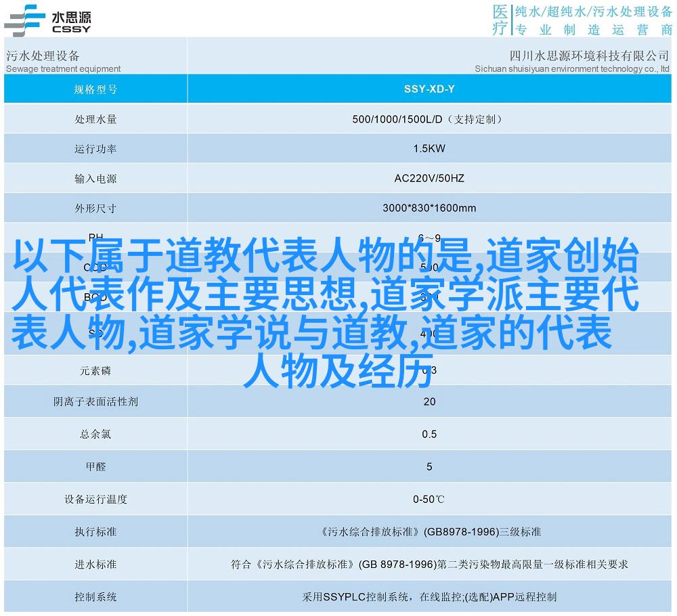
Task: Select the 0-50℃ temperature value
Action: tap(429, 500)
